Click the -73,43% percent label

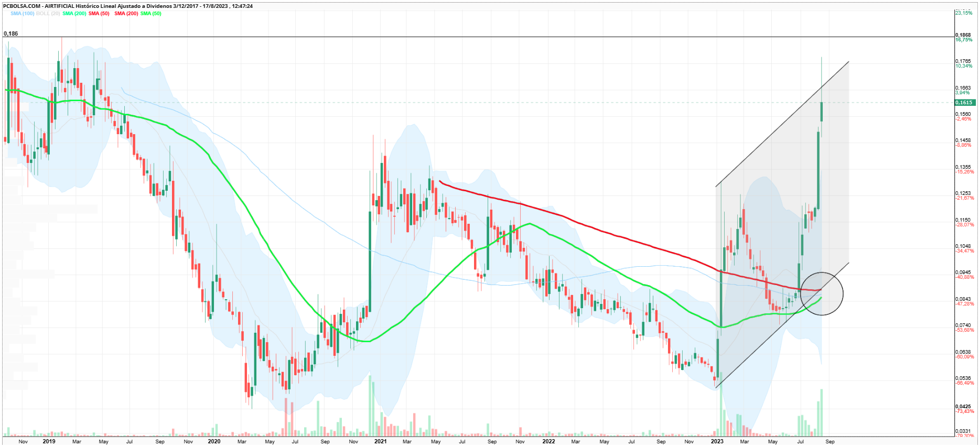click(x=965, y=411)
